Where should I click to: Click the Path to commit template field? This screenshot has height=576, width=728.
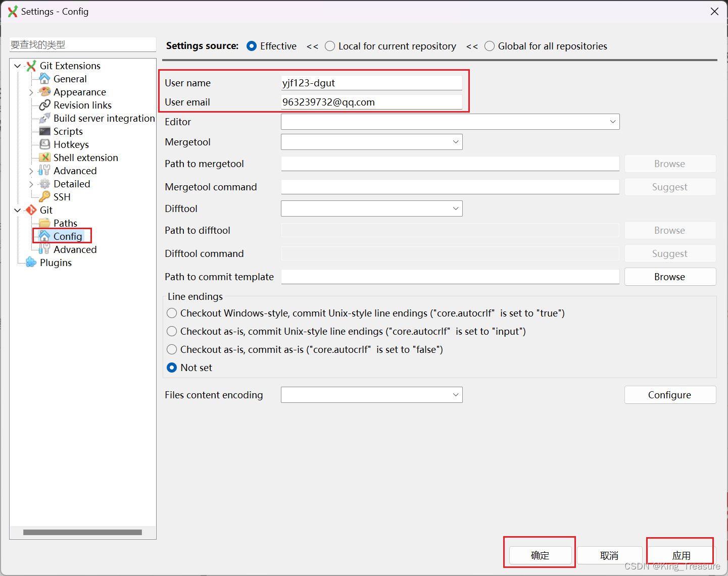point(450,277)
